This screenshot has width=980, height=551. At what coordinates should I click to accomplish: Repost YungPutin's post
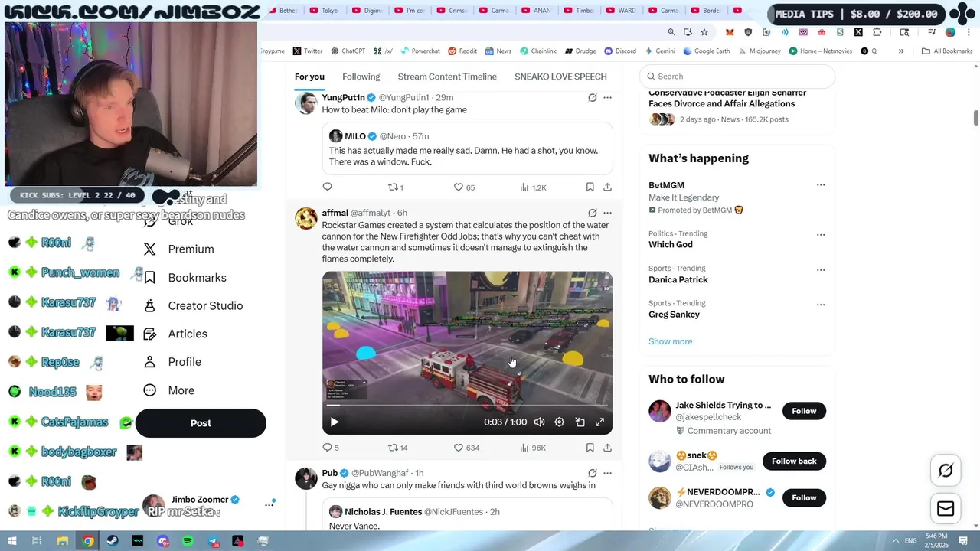tap(396, 187)
